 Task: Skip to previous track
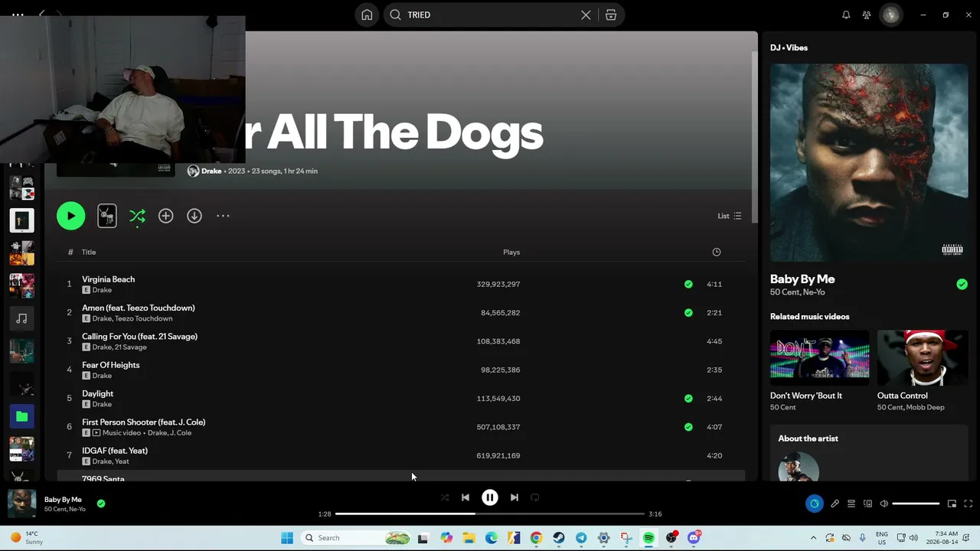465,497
